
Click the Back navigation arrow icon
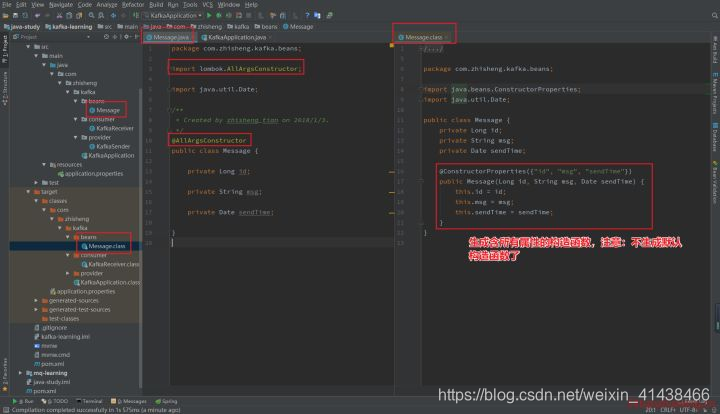[x=113, y=16]
